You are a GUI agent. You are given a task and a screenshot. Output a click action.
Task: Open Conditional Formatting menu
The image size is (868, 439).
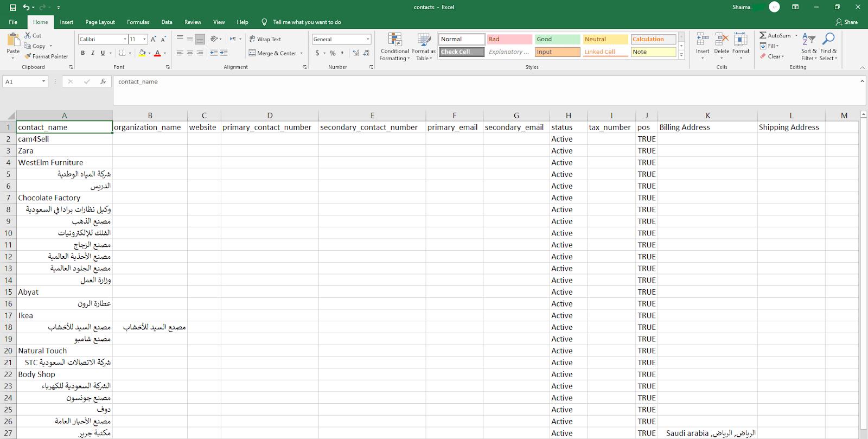coord(394,46)
